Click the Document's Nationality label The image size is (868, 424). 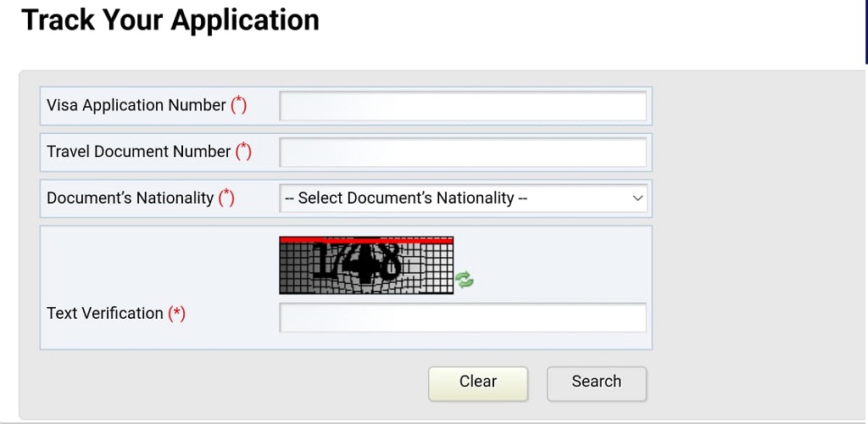[x=141, y=198]
